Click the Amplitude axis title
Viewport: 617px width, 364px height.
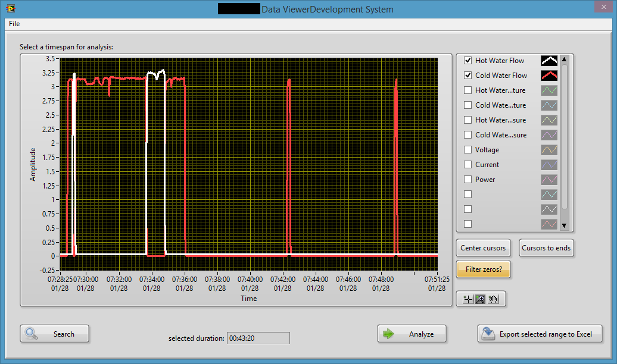[33, 164]
